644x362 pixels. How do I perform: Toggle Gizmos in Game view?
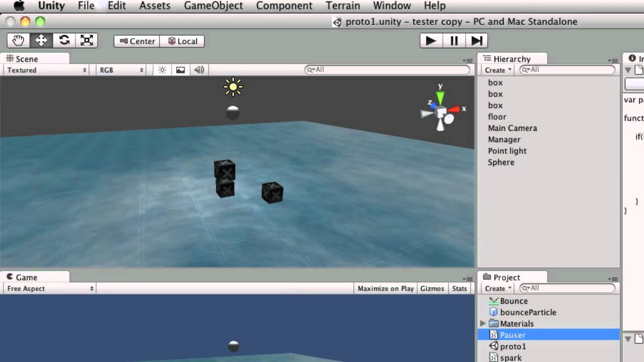pyautogui.click(x=432, y=289)
